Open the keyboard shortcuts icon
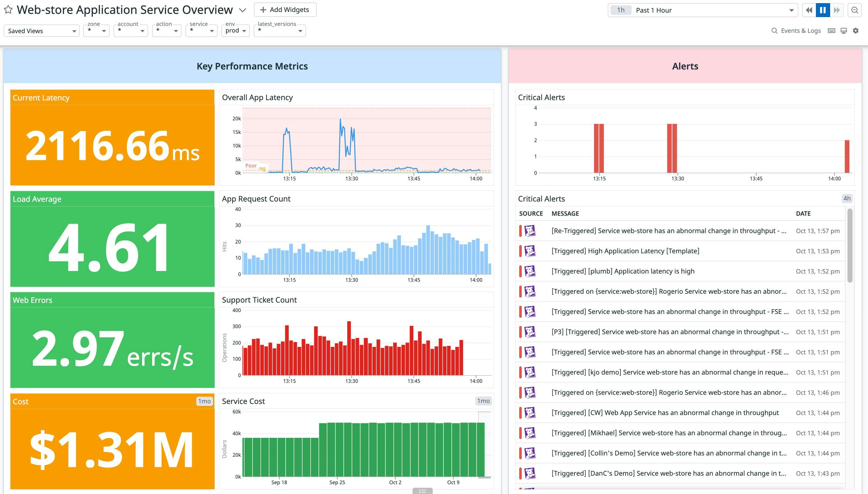The image size is (868, 494). pyautogui.click(x=831, y=31)
